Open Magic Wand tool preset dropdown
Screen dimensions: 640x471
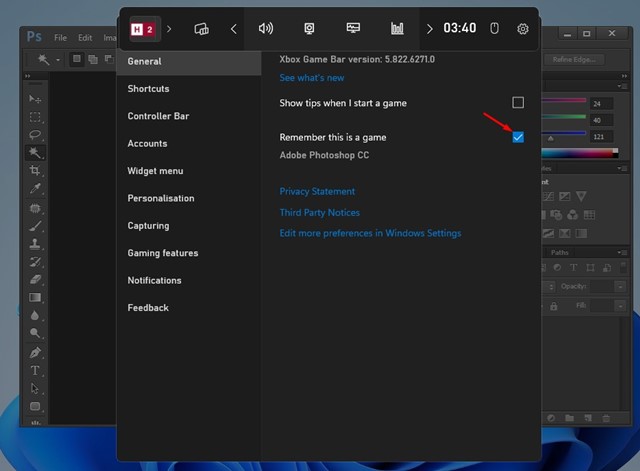pyautogui.click(x=58, y=60)
